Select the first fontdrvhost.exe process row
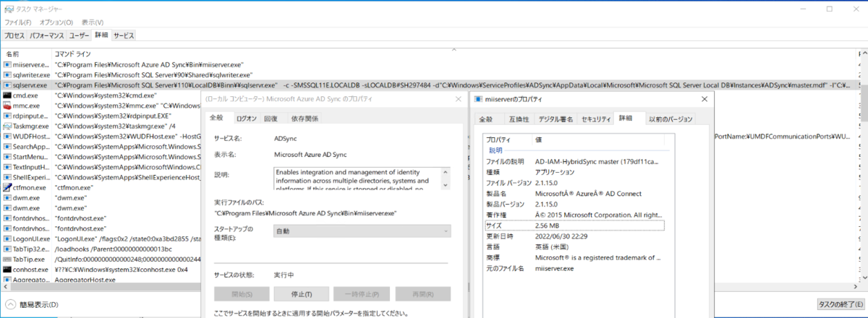The image size is (868, 318). (101, 218)
